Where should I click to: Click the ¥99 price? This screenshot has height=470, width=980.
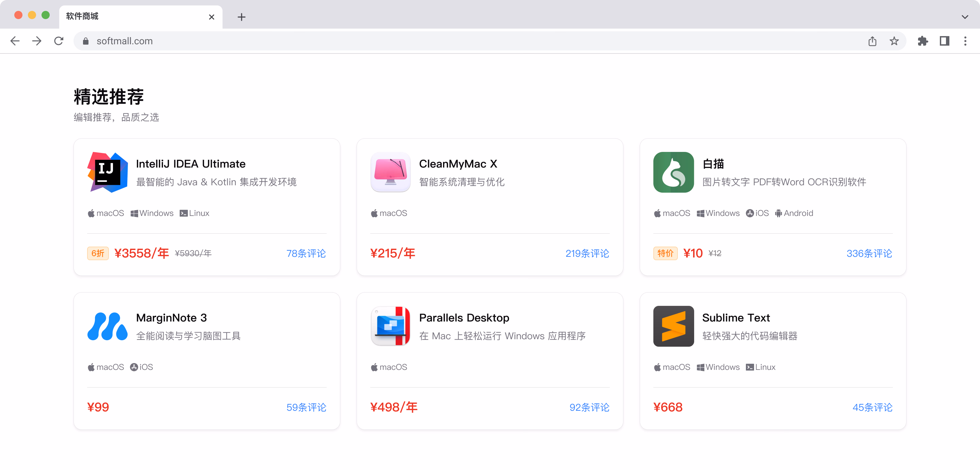click(x=98, y=407)
